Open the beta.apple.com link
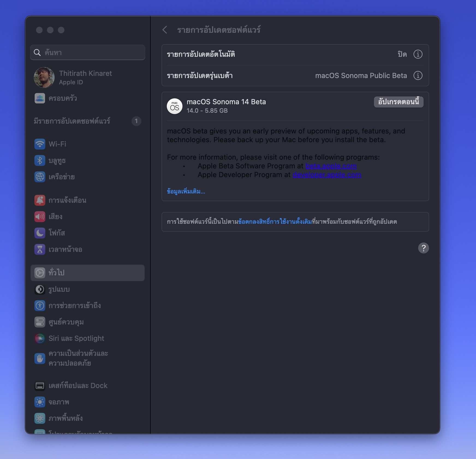 tap(331, 166)
